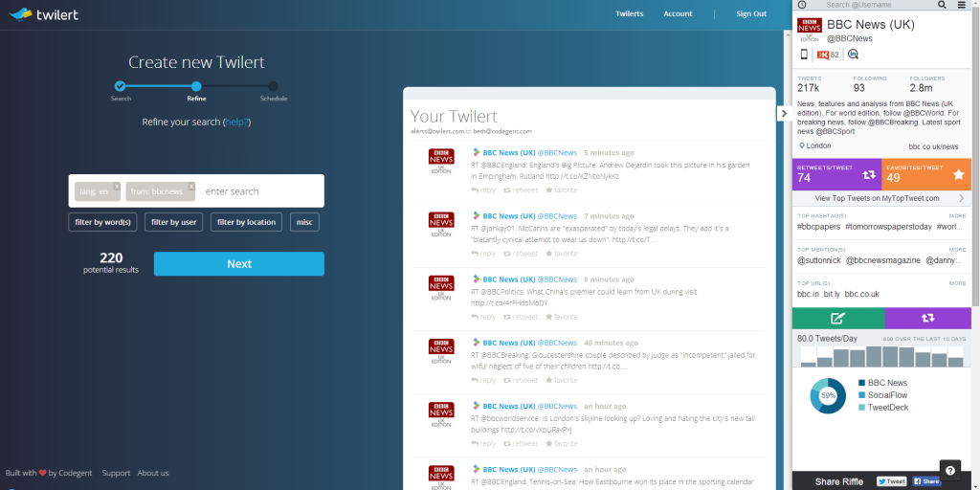Share Riffle via the Tweet button

pos(891,481)
